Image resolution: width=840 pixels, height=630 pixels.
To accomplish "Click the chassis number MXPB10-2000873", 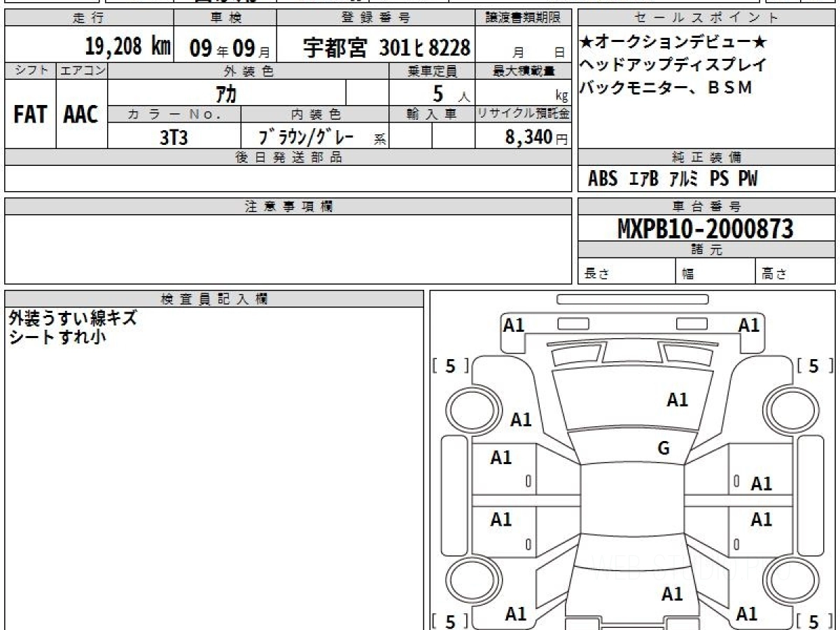I will coord(706,229).
